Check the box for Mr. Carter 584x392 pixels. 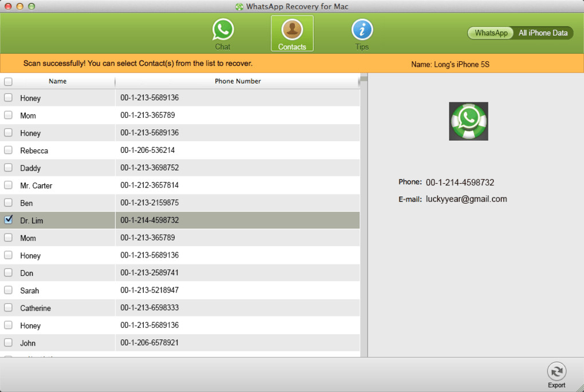8,185
